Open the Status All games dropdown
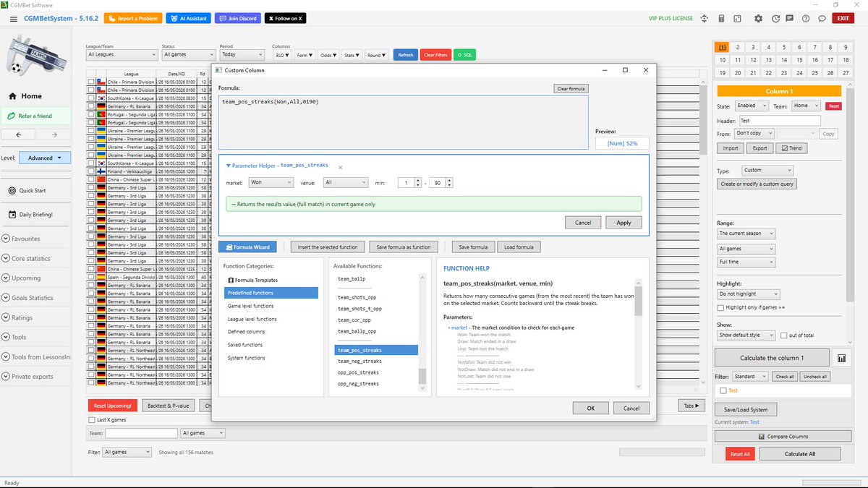Image resolution: width=868 pixels, height=488 pixels. 189,54
